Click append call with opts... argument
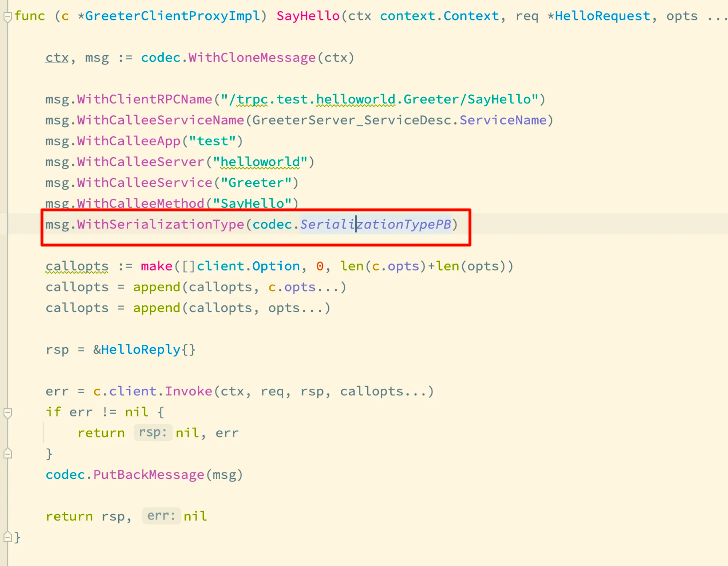This screenshot has width=728, height=566. click(232, 308)
